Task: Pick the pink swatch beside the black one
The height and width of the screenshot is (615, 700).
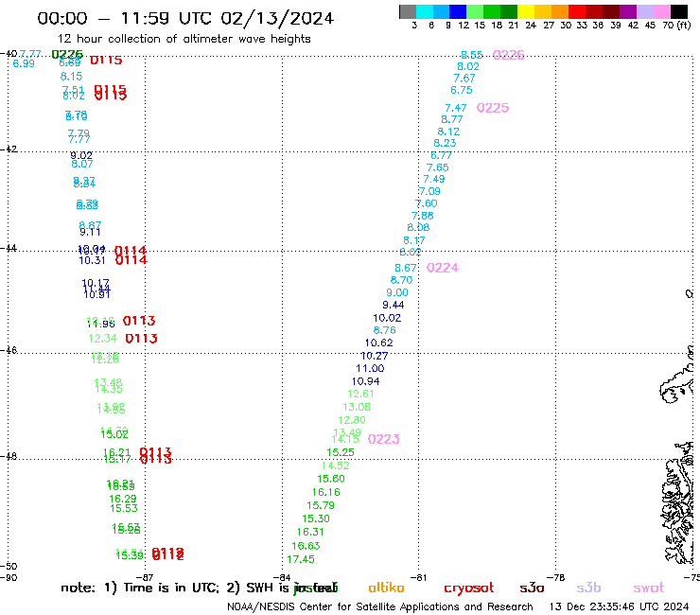Action: [x=661, y=11]
